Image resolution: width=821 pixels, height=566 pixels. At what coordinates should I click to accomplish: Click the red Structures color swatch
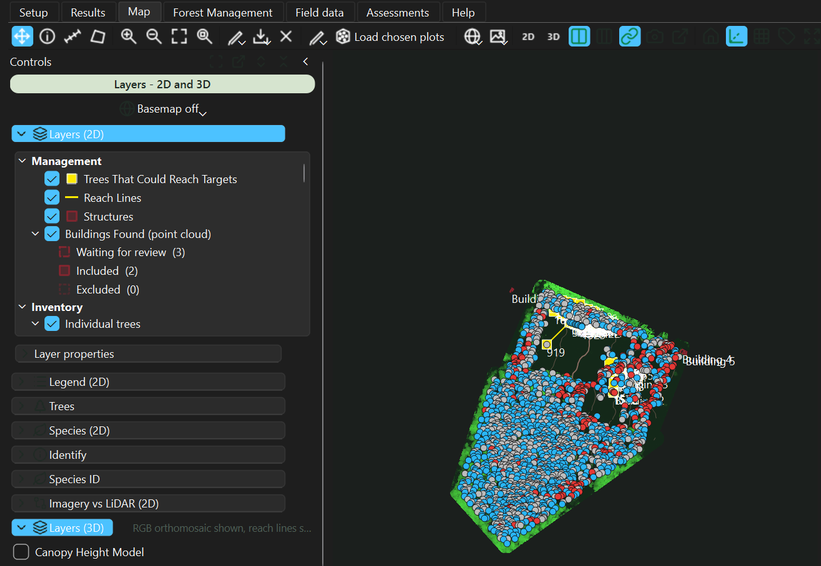click(x=72, y=216)
